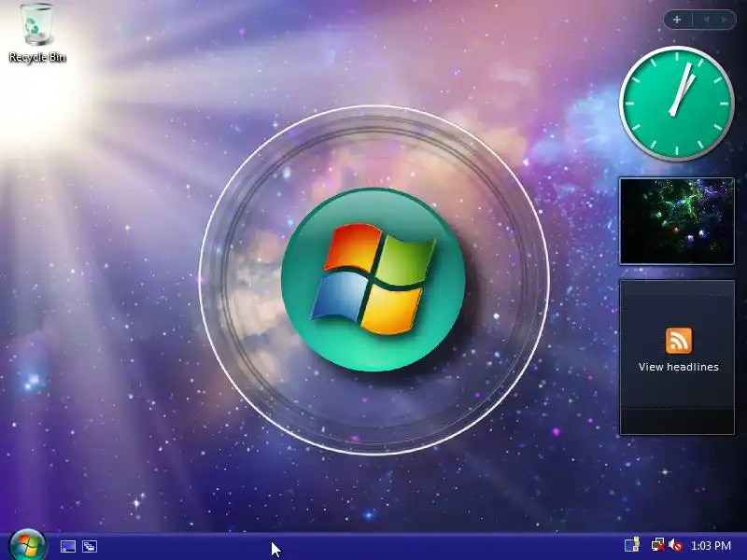Click the 1:03 PM taskbar clock
Image resolution: width=747 pixels, height=560 pixels.
[711, 545]
